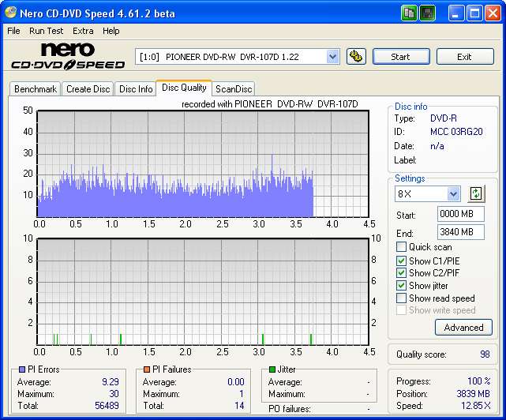Switch to the Benchmark tab
Viewport: 506px width, 420px height.
click(36, 89)
